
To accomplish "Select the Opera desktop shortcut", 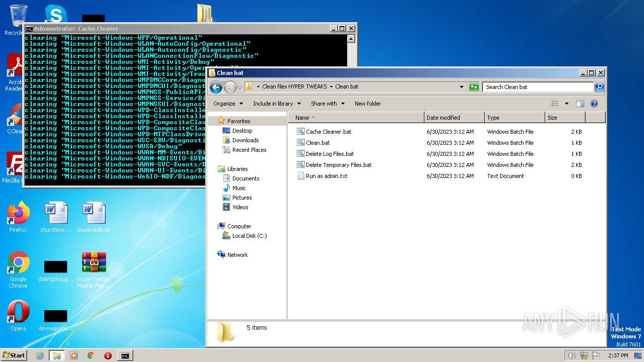I will pyautogui.click(x=18, y=316).
